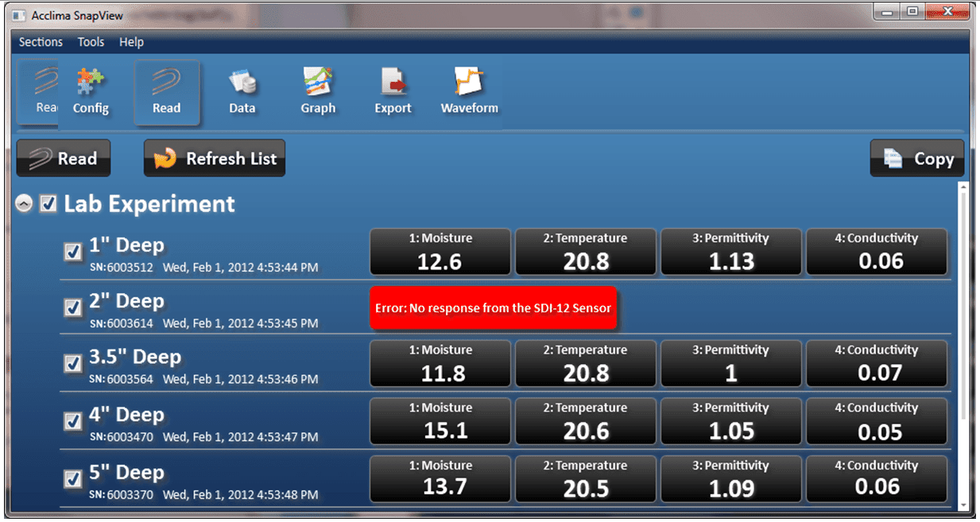This screenshot has width=980, height=522.
Task: Click the SDI-12 sensor error message
Action: click(493, 307)
